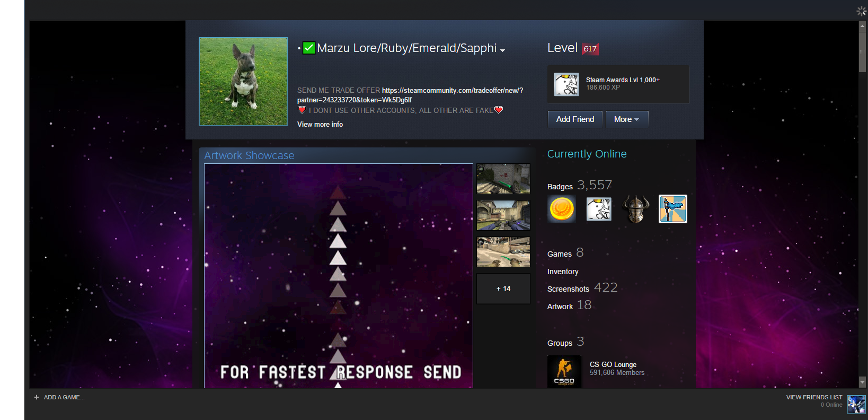
Task: Open the Steam Awards badge icon
Action: coord(566,84)
